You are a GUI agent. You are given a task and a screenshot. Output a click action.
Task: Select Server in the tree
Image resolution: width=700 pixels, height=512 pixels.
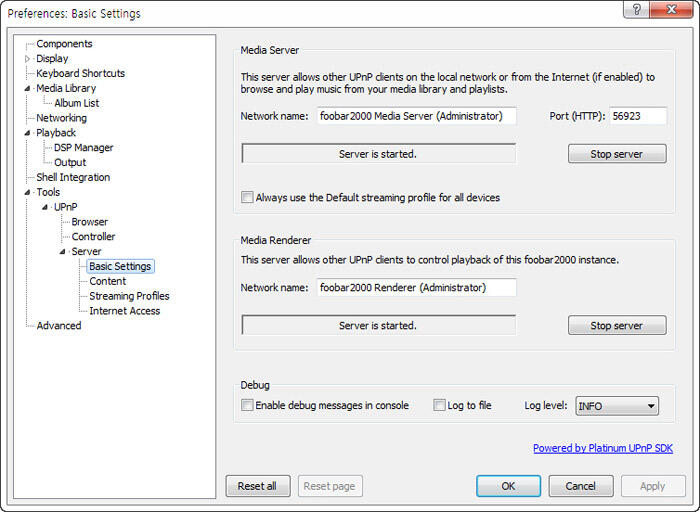[x=87, y=251]
